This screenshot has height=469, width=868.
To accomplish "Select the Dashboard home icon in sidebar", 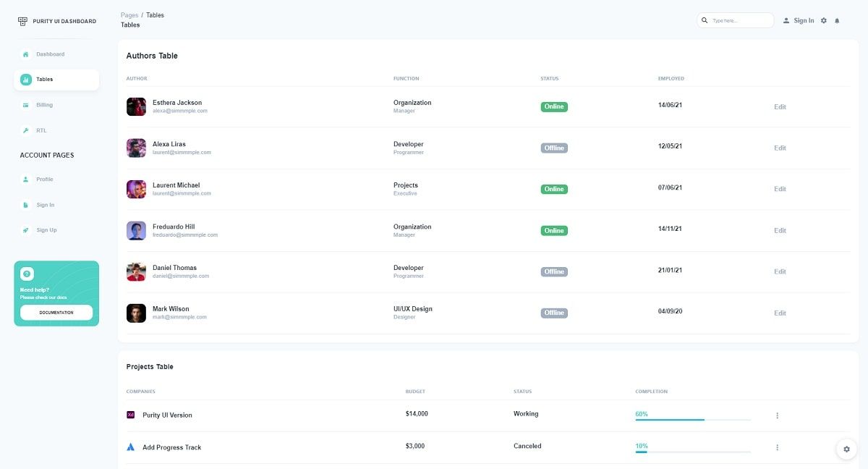I will [27, 54].
